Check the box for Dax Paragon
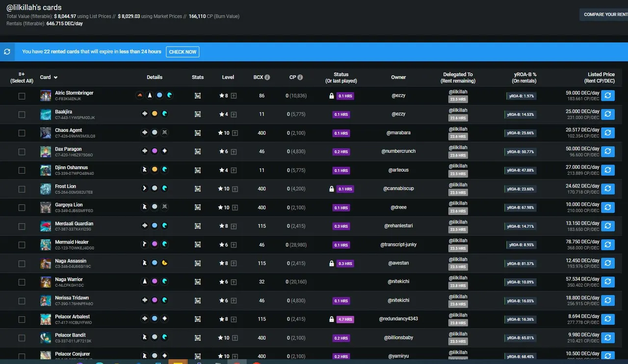 22,152
